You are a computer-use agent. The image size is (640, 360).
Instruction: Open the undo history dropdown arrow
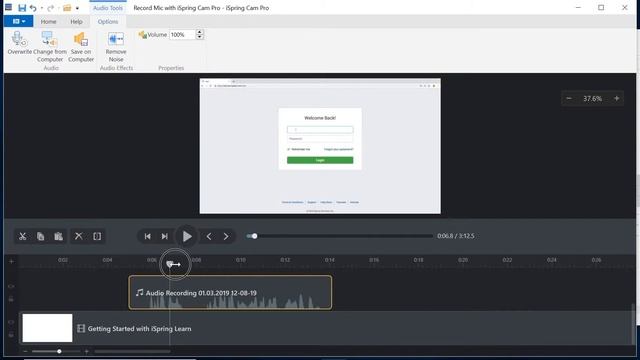click(42, 8)
